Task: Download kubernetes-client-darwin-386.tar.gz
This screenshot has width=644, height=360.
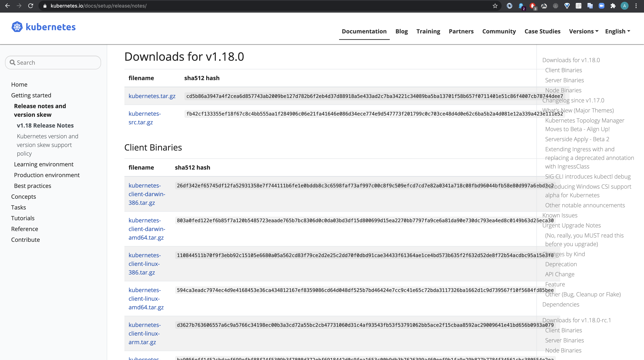Action: coord(147,194)
